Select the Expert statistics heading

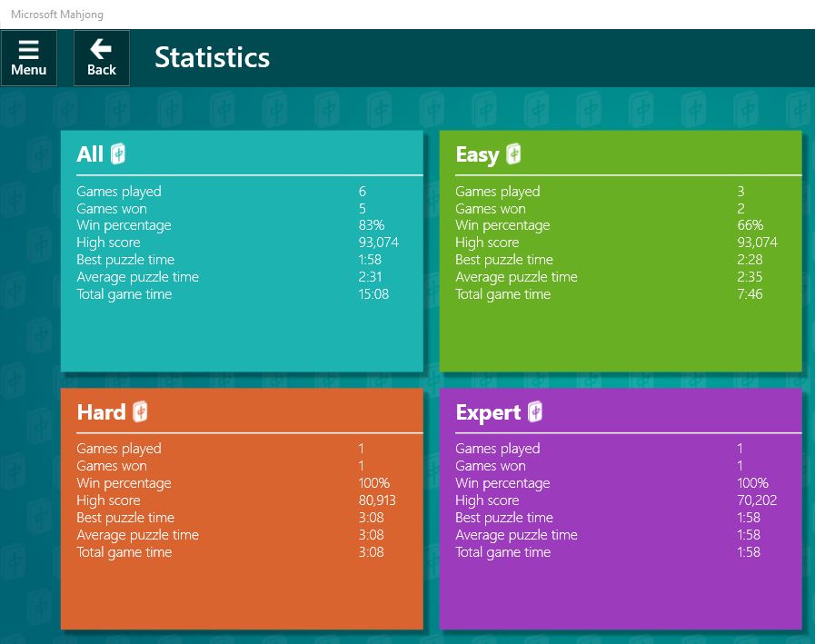tap(488, 412)
